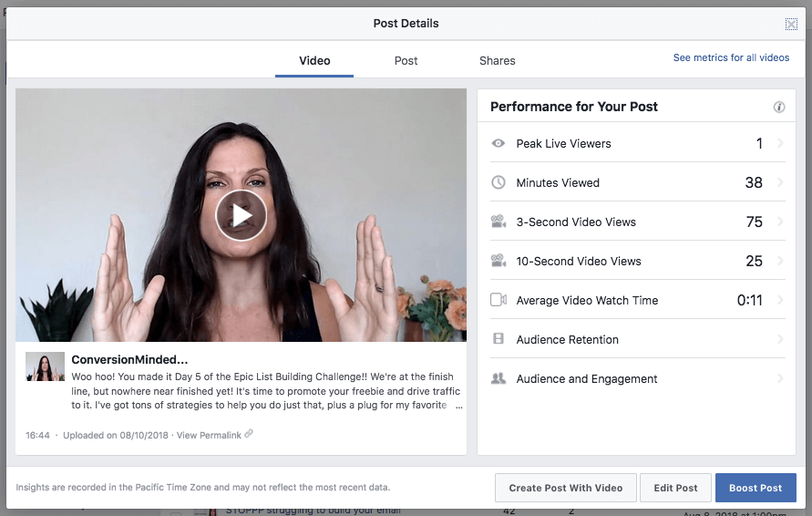This screenshot has width=812, height=516.
Task: Click the Pacific Time Zone insights note
Action: 203,487
